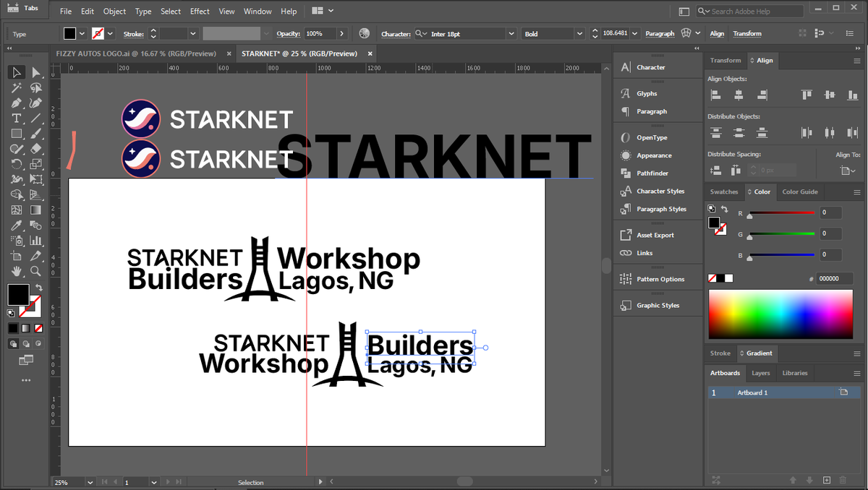
Task: Select the Rotate tool
Action: 17,164
